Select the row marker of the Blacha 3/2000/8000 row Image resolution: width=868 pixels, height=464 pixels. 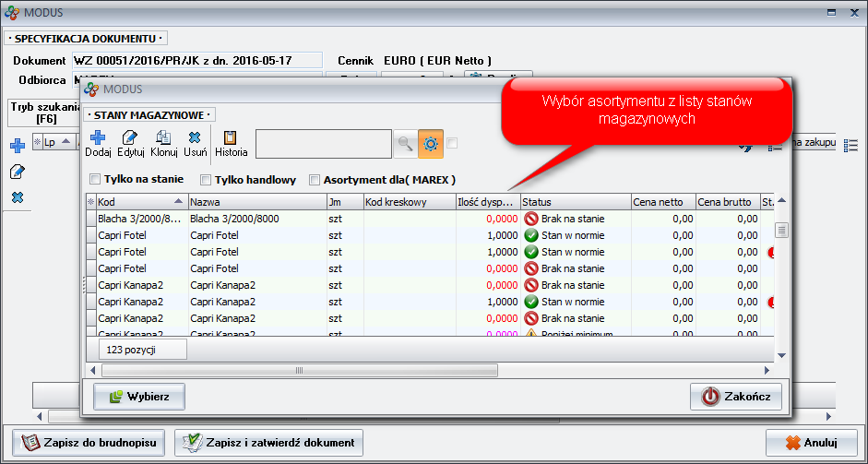pyautogui.click(x=91, y=219)
